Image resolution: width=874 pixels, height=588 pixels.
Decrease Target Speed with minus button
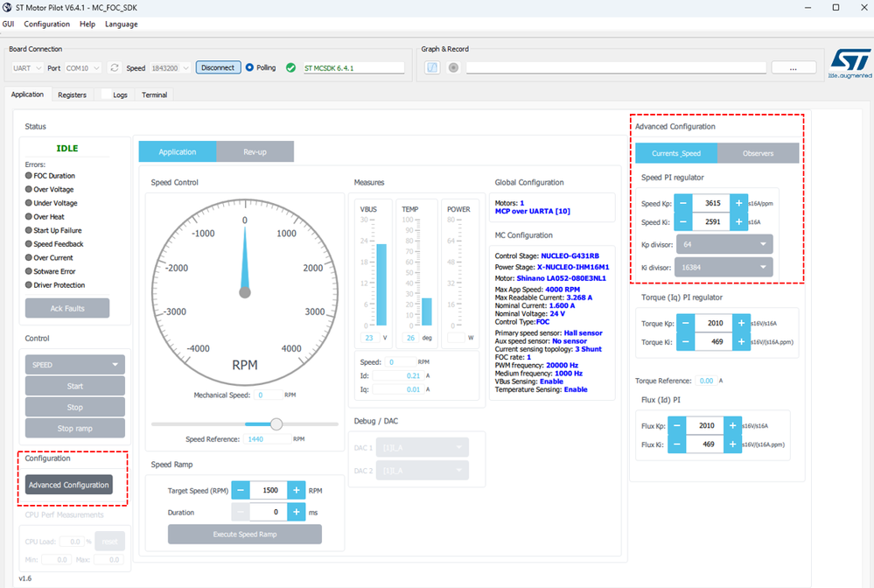pyautogui.click(x=241, y=491)
